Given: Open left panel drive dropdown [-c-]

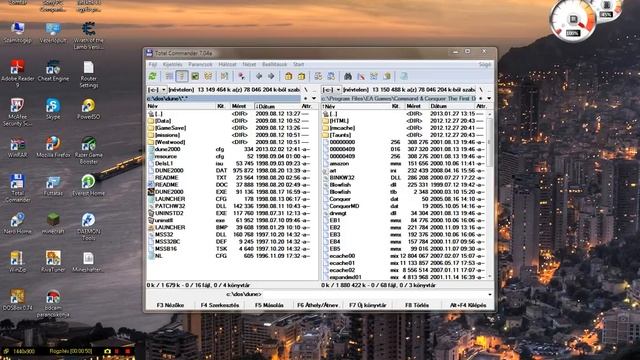Looking at the screenshot, I should point(157,89).
